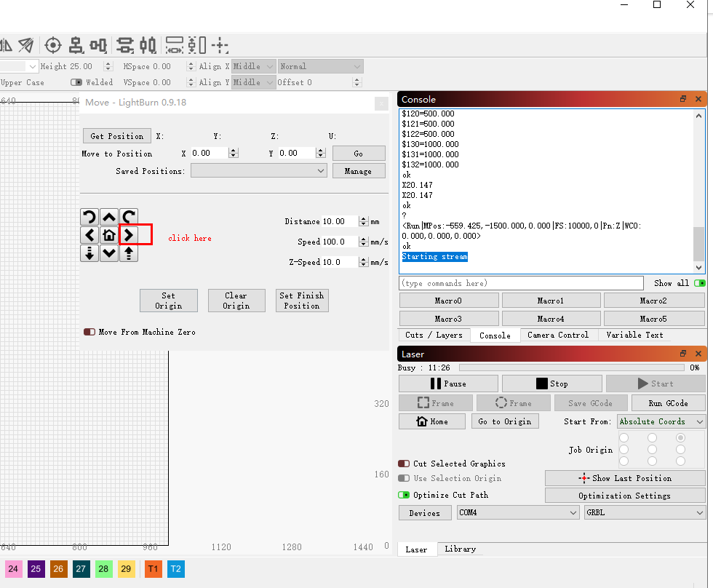Screen dimensions: 713x588
Task: Open the COM4 port dropdown
Action: click(x=517, y=512)
